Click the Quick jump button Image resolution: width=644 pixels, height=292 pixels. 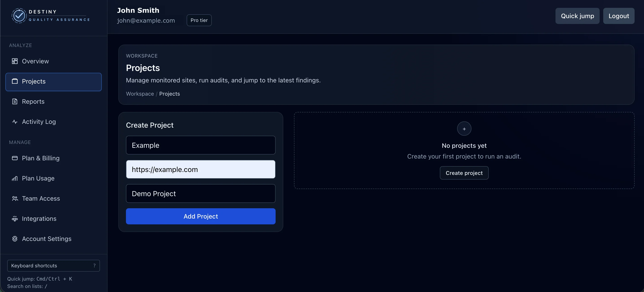coord(577,16)
